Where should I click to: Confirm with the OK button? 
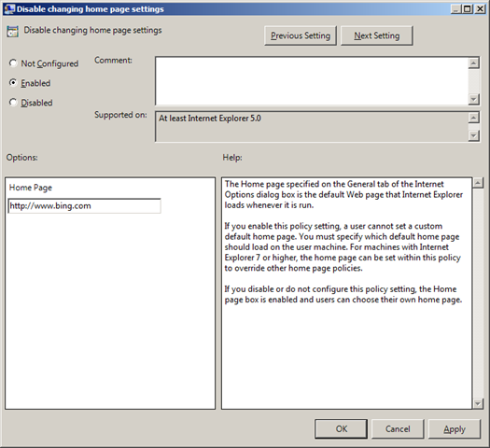[x=341, y=429]
